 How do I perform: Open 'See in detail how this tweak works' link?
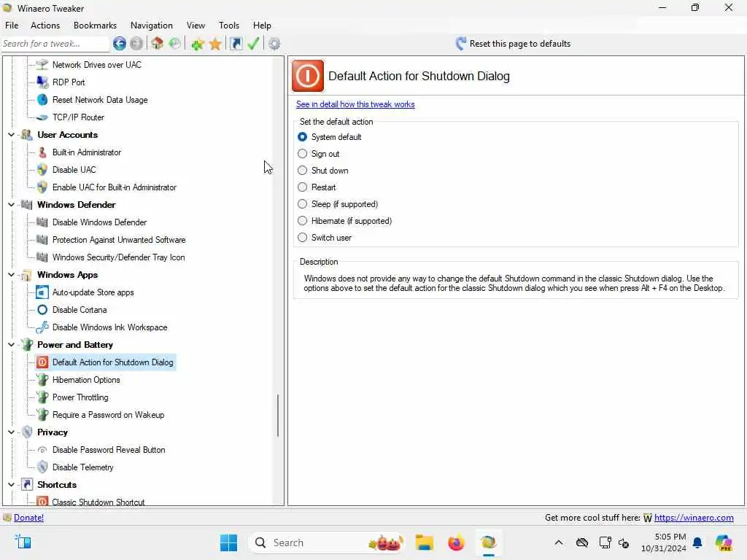coord(355,104)
